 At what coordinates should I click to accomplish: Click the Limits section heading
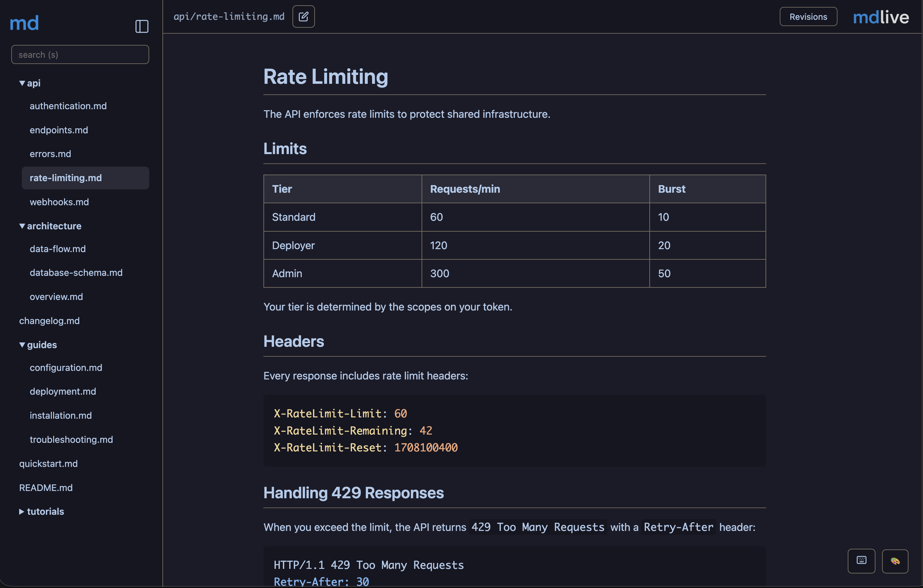click(285, 148)
